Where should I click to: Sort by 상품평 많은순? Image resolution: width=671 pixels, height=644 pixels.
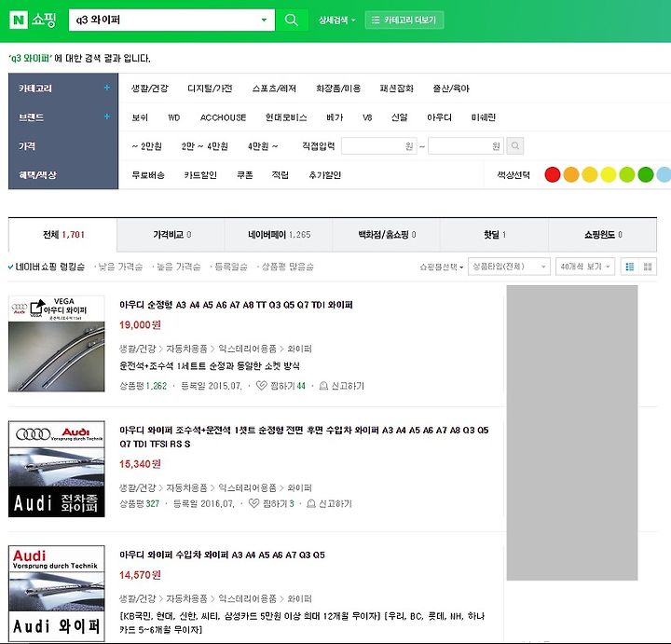pos(287,267)
